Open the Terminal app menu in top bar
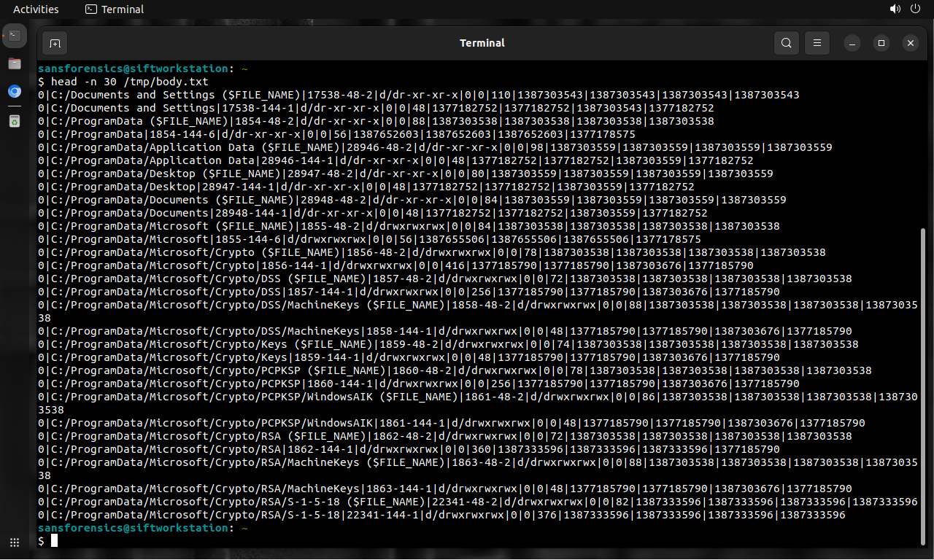Image resolution: width=934 pixels, height=560 pixels. [x=115, y=9]
